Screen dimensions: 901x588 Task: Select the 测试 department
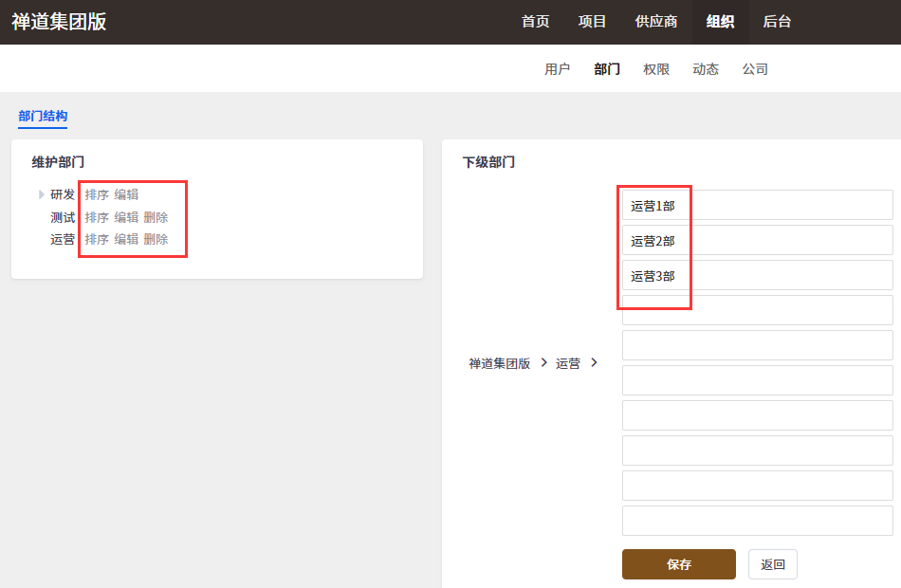pyautogui.click(x=63, y=217)
